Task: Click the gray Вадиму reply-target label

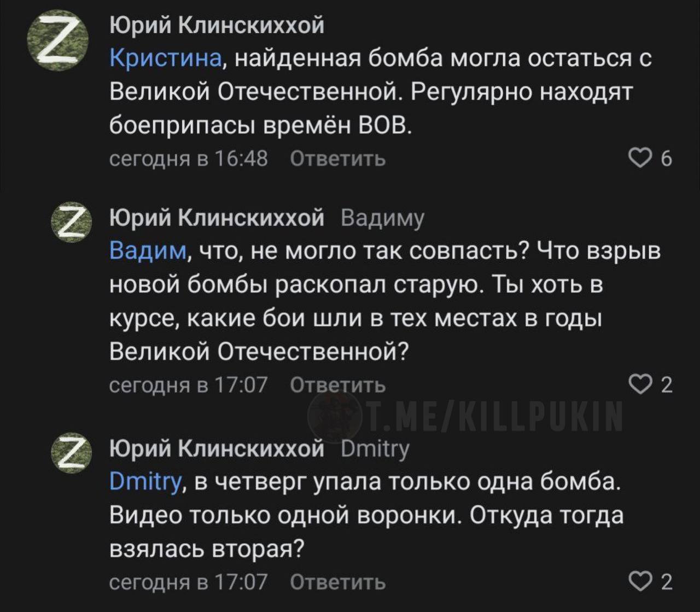Action: (382, 218)
